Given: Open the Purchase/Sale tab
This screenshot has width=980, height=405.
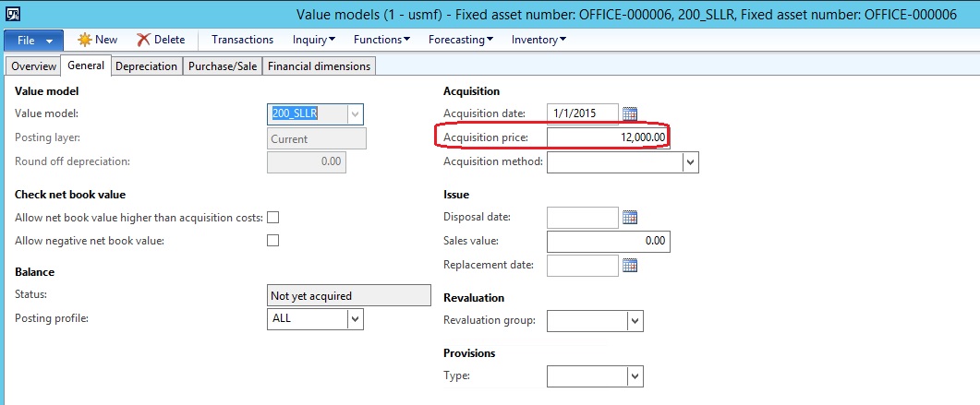Looking at the screenshot, I should [x=222, y=66].
